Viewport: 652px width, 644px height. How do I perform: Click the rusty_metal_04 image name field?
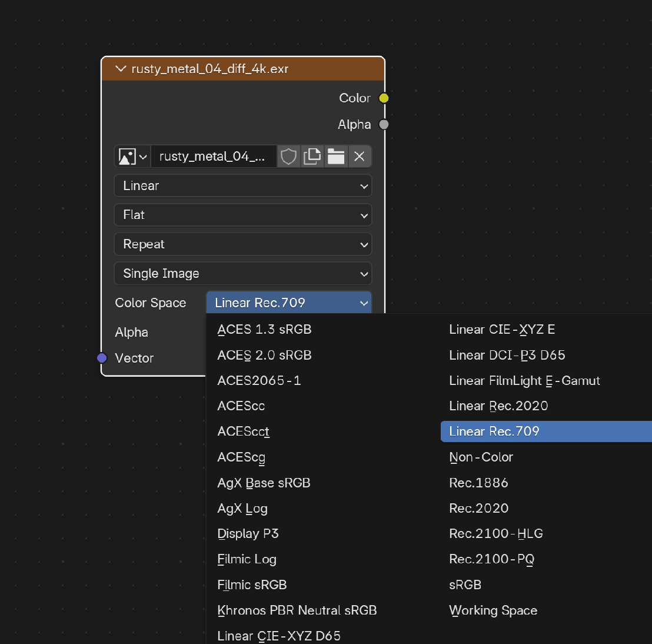[212, 157]
